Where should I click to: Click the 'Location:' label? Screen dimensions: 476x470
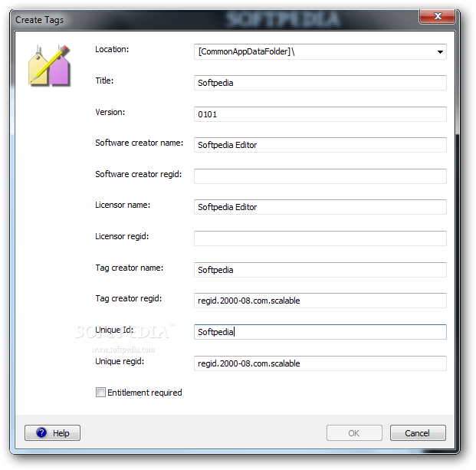coord(112,49)
